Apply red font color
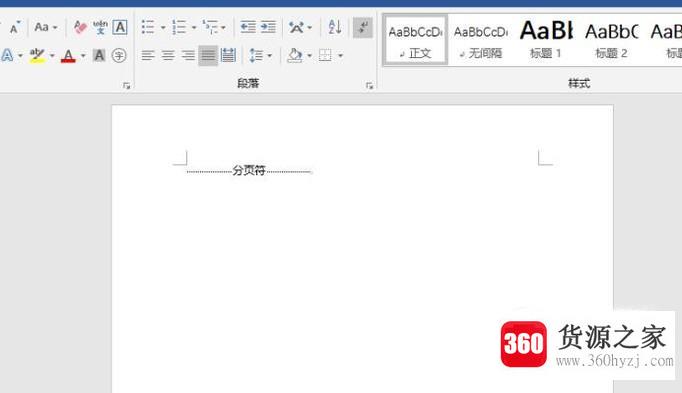Image resolution: width=682 pixels, height=393 pixels. point(68,56)
